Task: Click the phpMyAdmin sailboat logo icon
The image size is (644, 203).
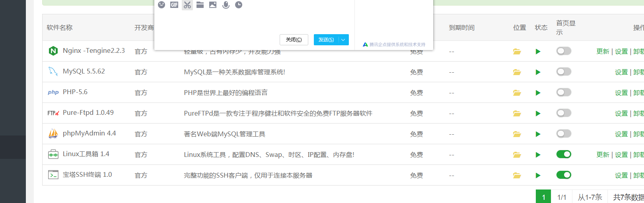Action: (53, 133)
